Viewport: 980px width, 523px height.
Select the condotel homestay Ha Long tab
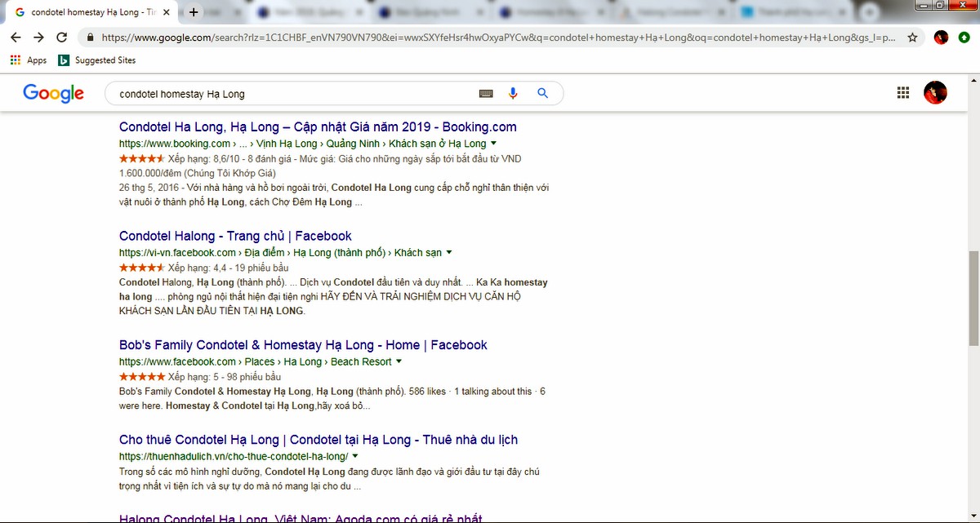point(91,12)
